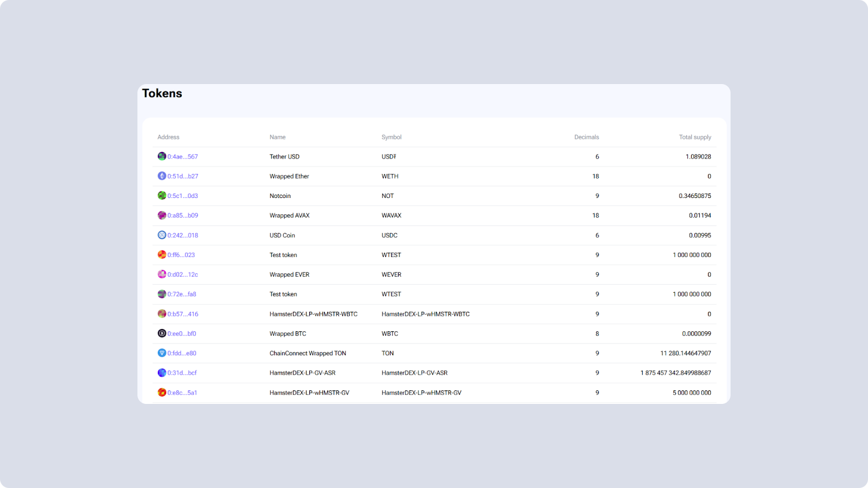This screenshot has width=868, height=488.
Task: Click the WAVAX symbol cell
Action: click(391, 215)
